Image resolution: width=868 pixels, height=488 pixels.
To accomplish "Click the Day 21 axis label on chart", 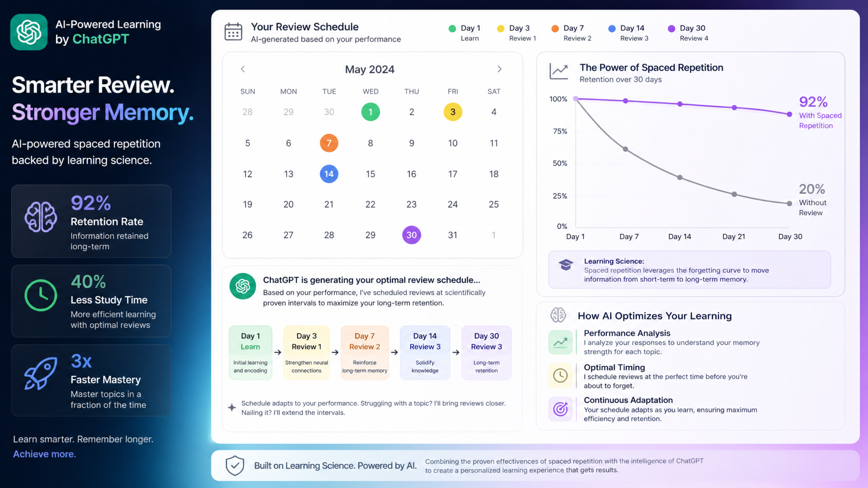I will [x=734, y=237].
